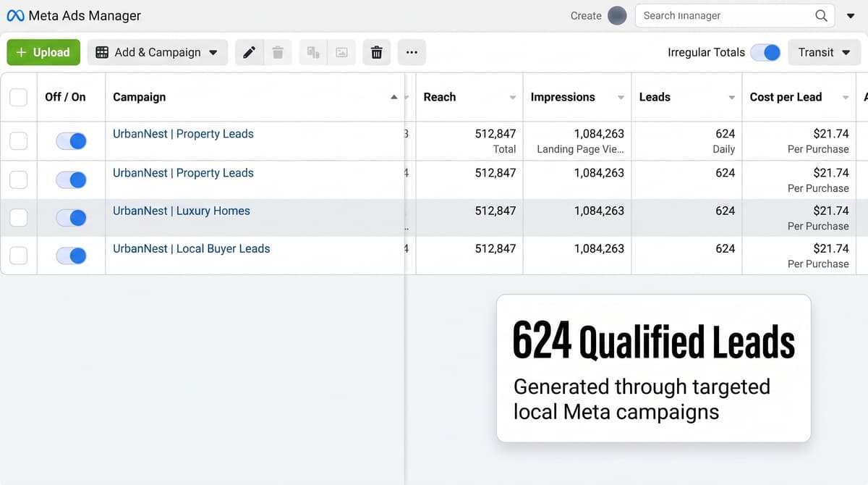The width and height of the screenshot is (868, 485).
Task: Click the Off / On column header
Action: click(x=65, y=97)
